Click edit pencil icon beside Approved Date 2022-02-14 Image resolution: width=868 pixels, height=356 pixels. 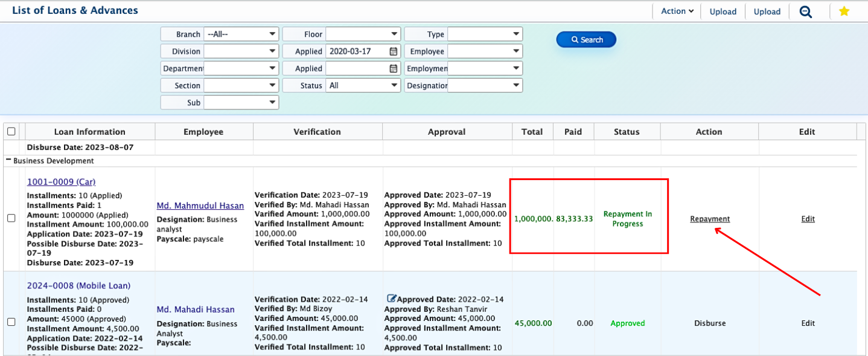[x=391, y=299]
